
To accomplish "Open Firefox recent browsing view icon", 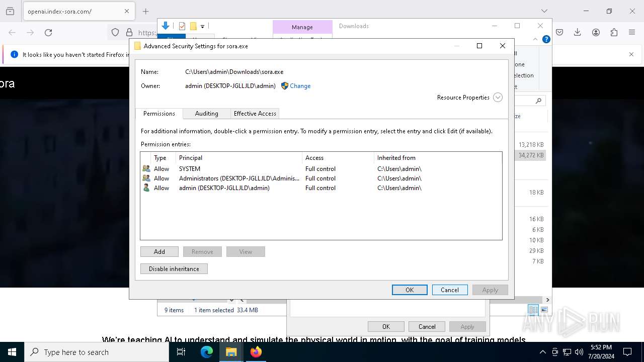I will coord(10,11).
